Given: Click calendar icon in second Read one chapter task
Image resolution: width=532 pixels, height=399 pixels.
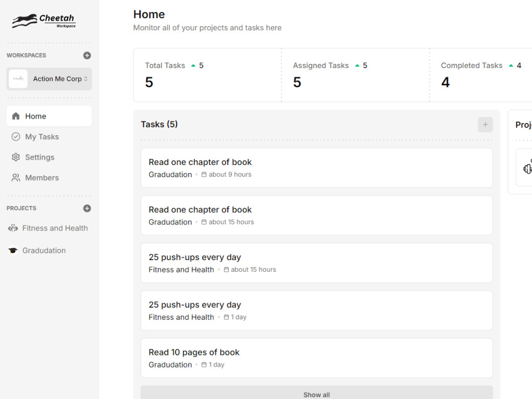Looking at the screenshot, I should click(x=204, y=222).
